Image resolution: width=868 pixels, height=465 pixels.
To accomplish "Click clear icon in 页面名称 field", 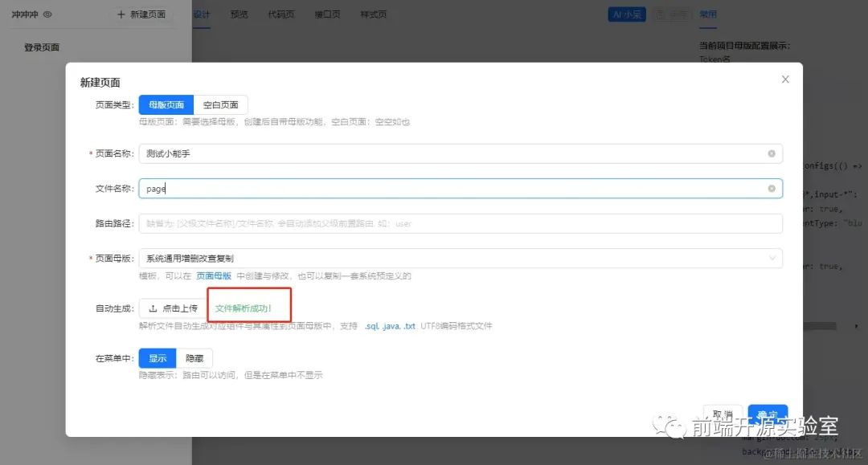I will click(x=770, y=153).
